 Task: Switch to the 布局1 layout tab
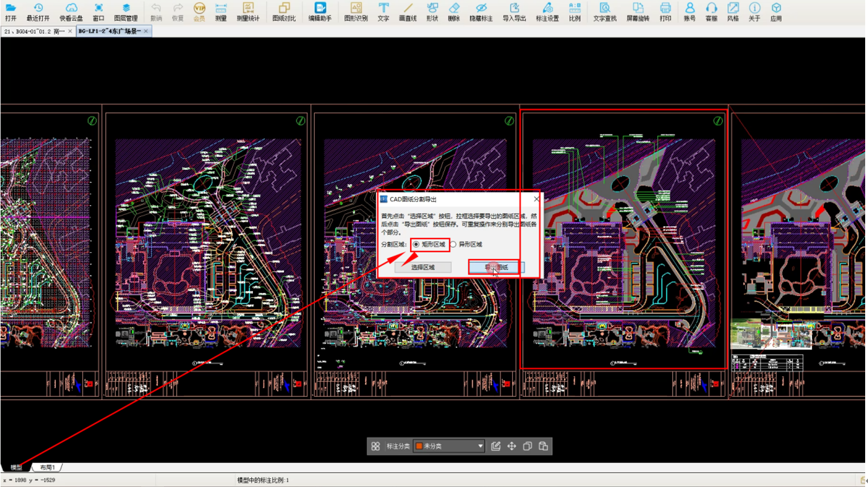point(47,467)
